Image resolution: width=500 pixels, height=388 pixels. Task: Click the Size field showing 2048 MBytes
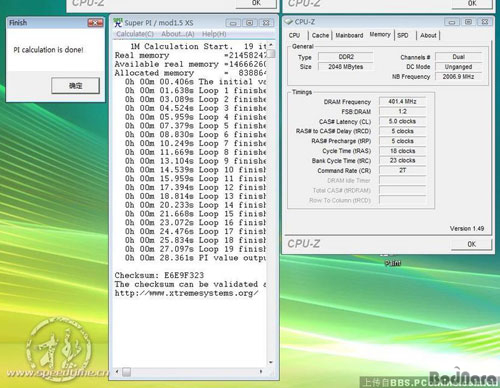coord(346,67)
